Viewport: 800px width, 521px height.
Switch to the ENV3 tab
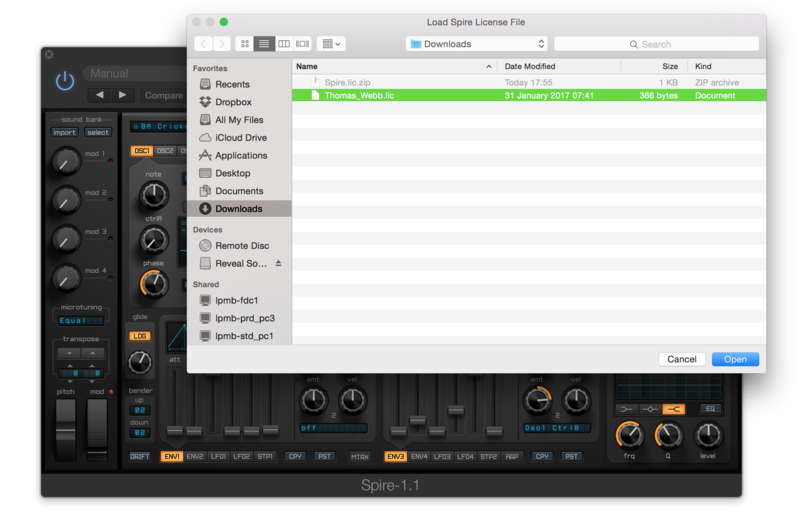(395, 456)
